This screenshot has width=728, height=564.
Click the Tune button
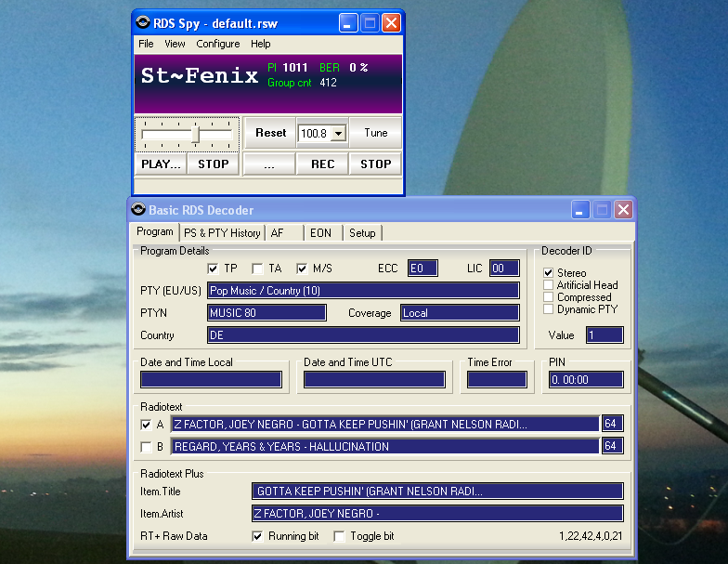pos(375,133)
